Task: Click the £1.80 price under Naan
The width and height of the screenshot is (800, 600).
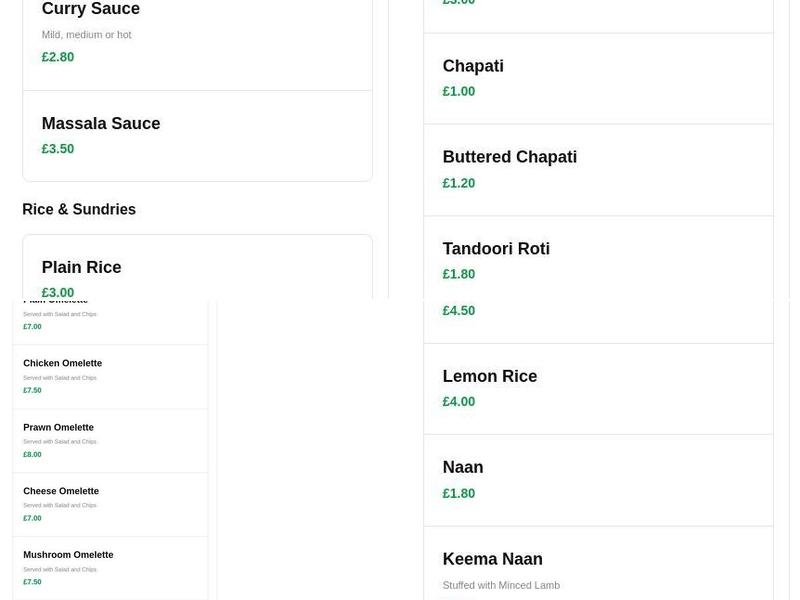Action: click(x=458, y=493)
